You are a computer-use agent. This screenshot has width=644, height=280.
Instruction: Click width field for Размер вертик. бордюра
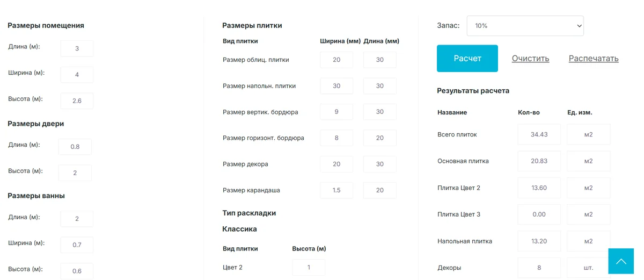pyautogui.click(x=336, y=112)
